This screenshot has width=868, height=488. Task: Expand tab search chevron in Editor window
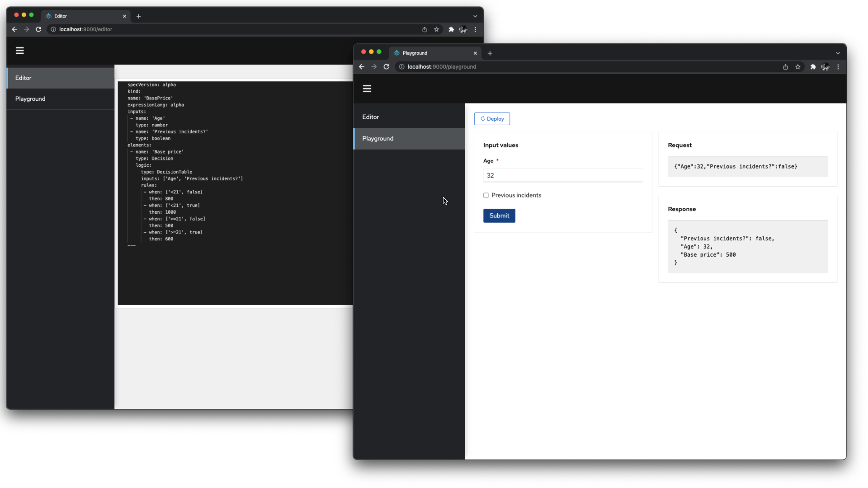tap(475, 16)
